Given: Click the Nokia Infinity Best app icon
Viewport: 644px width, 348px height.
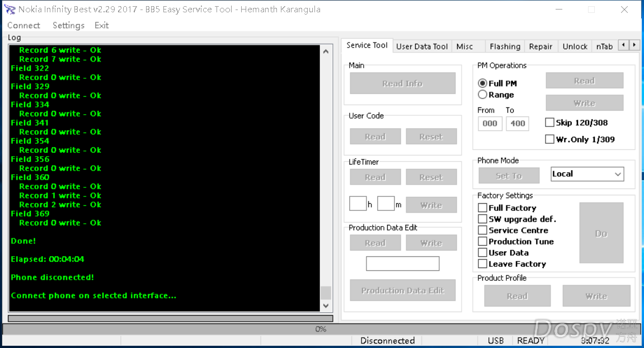Looking at the screenshot, I should [10, 10].
